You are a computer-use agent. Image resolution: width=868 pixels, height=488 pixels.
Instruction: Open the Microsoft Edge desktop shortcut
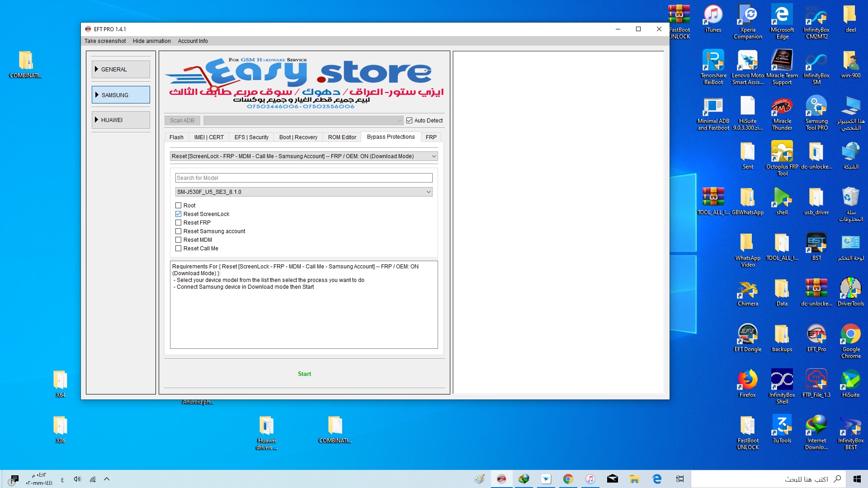pyautogui.click(x=782, y=22)
